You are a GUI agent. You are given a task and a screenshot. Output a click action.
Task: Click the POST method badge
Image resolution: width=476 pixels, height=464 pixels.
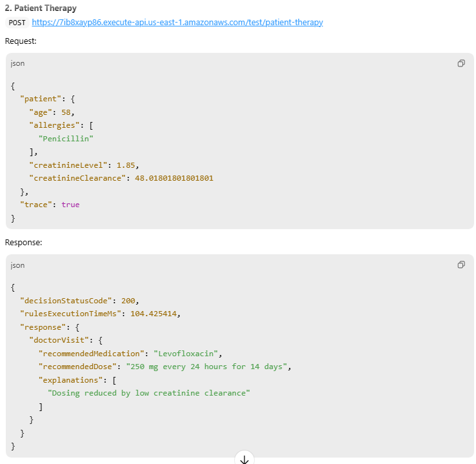pyautogui.click(x=17, y=22)
